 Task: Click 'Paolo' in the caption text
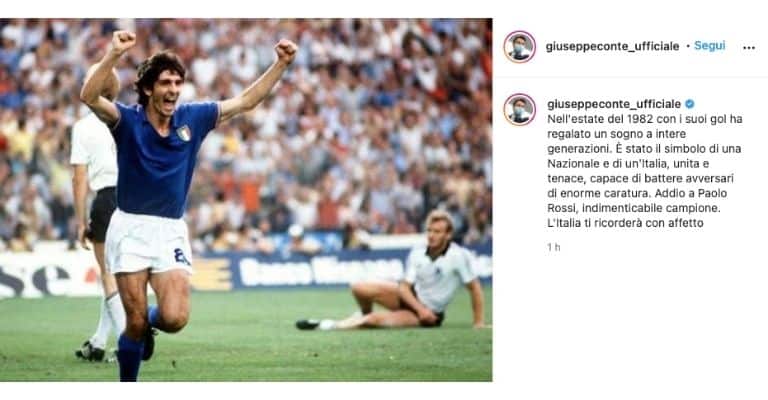pos(711,193)
